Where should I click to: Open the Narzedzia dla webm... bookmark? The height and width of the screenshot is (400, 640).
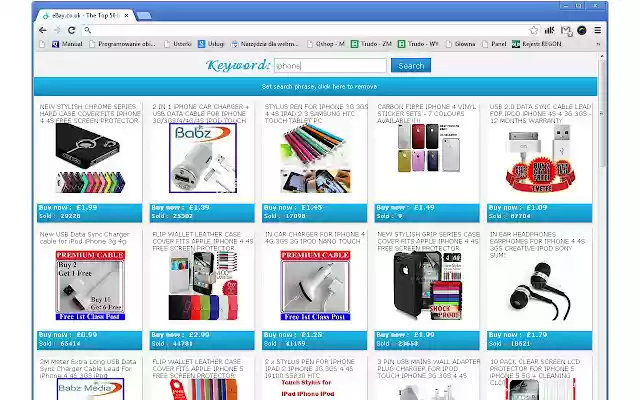(x=264, y=44)
